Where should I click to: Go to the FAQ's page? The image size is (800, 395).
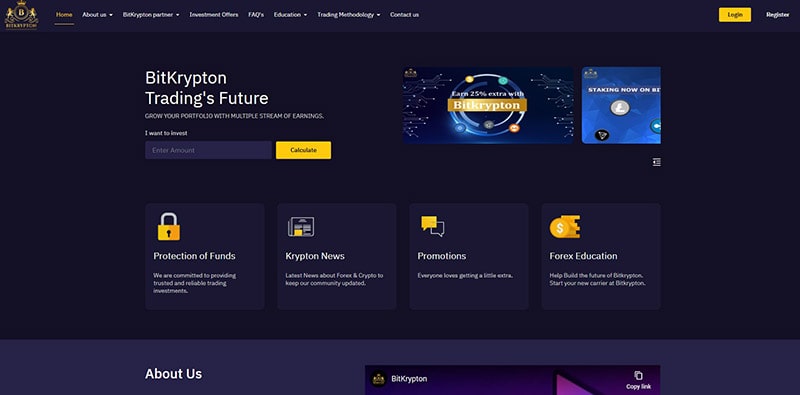coord(256,15)
